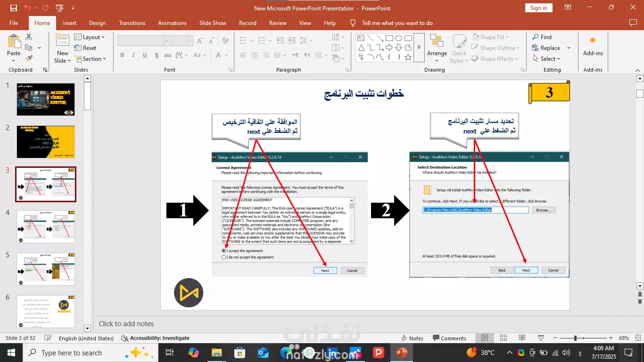Expand the Replace dropdown arrow
This screenshot has width=644, height=362.
pos(569,48)
